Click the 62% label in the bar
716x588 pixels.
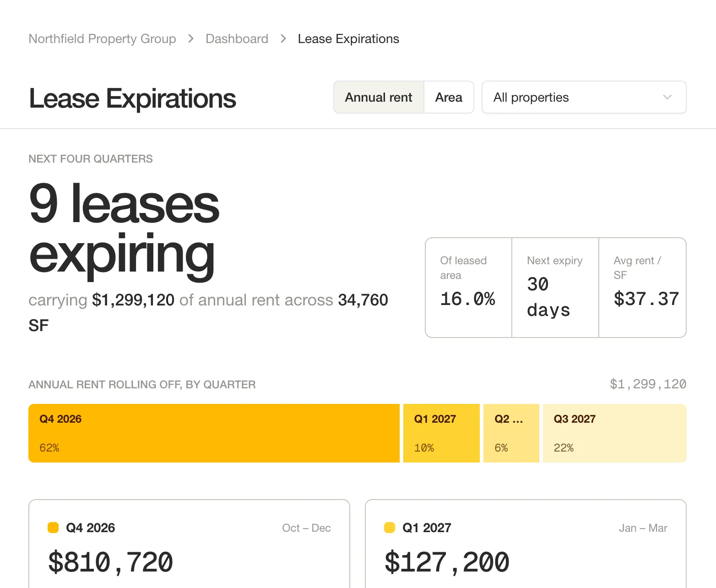coord(49,448)
